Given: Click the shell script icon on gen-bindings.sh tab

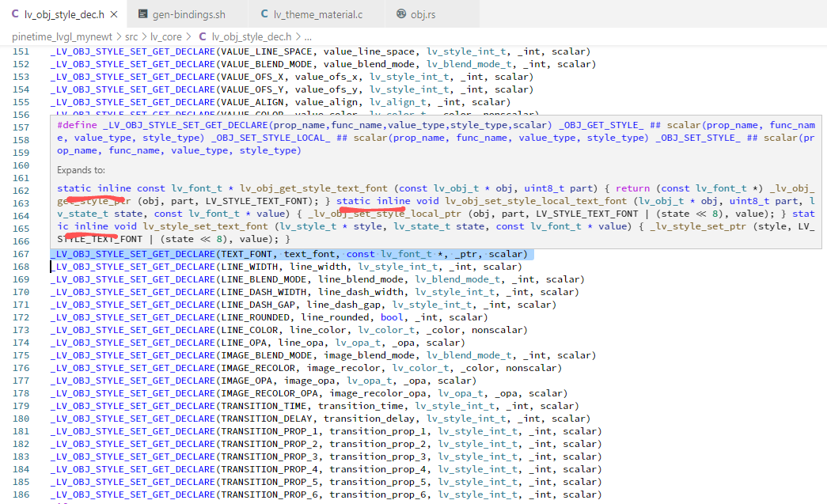Looking at the screenshot, I should pyautogui.click(x=142, y=14).
